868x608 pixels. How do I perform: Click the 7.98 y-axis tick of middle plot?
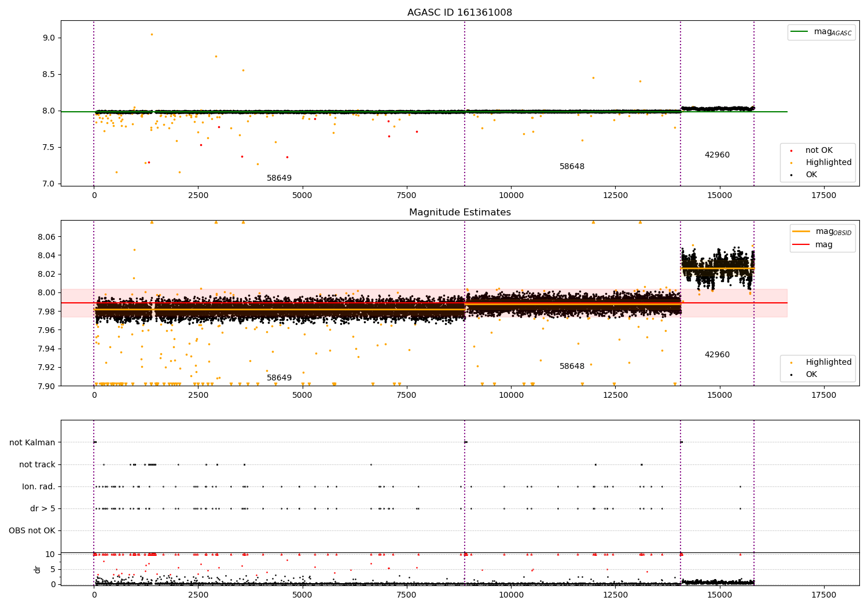coord(46,312)
